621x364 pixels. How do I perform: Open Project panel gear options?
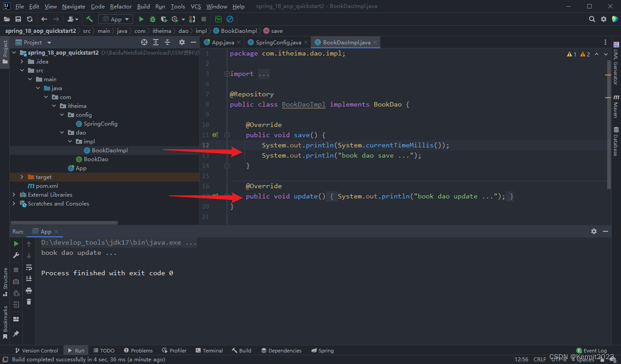click(182, 42)
